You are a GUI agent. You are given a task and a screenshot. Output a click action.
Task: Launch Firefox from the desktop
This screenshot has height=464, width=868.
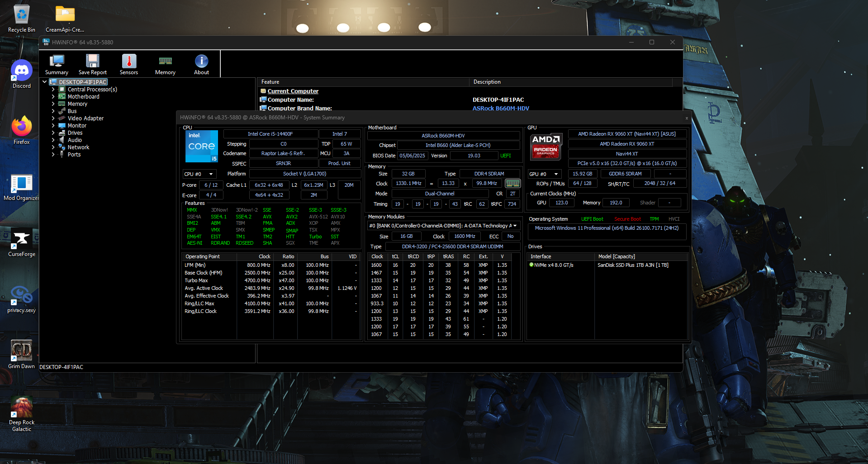[x=22, y=131]
